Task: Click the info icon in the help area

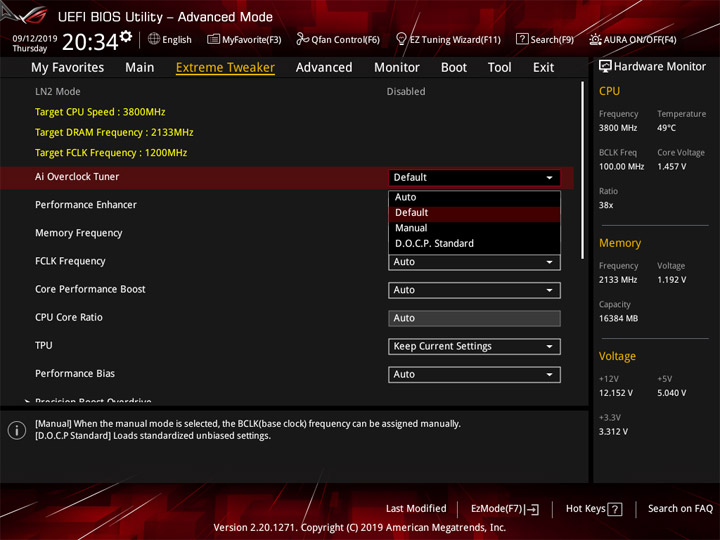Action: point(17,430)
